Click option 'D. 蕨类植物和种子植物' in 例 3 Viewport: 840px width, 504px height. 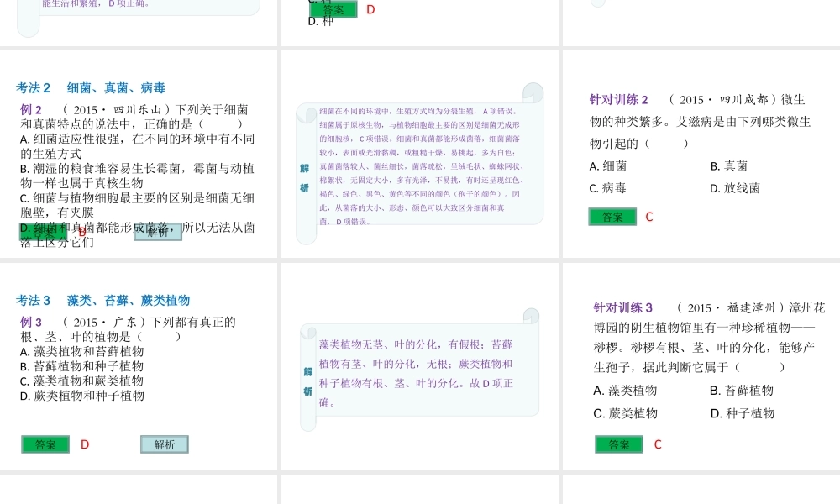pos(82,396)
